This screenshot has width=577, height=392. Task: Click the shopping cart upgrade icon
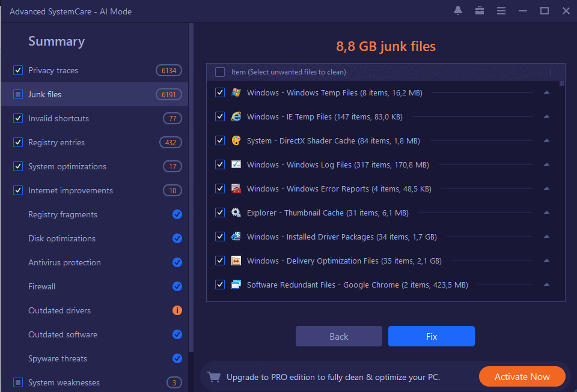click(x=214, y=377)
